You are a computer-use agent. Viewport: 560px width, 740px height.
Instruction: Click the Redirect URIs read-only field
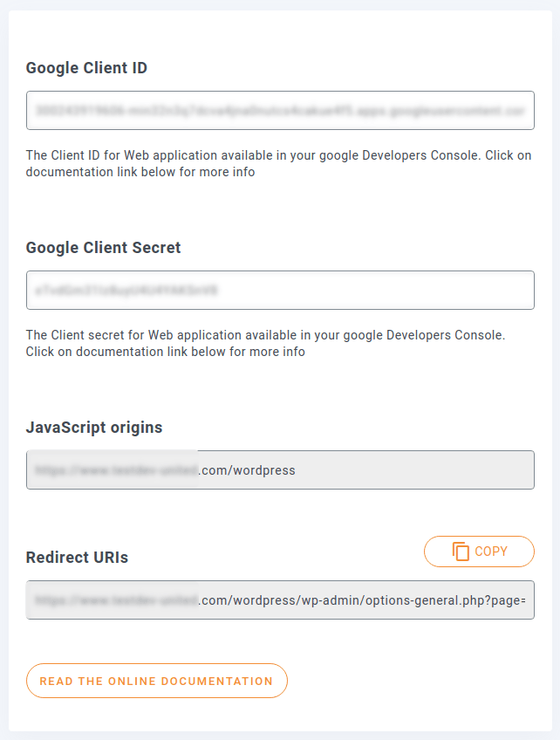[280, 600]
